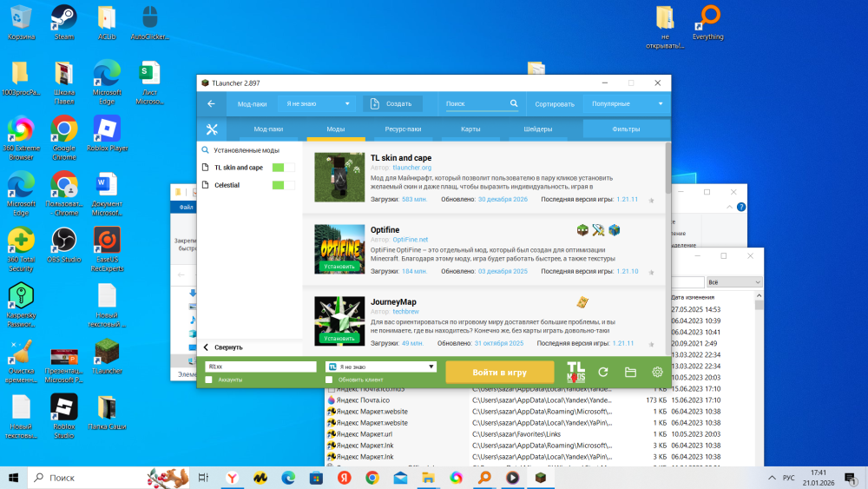Open the game folder icon in TLauncher
Screen dimensions: 868x489
(x=630, y=372)
